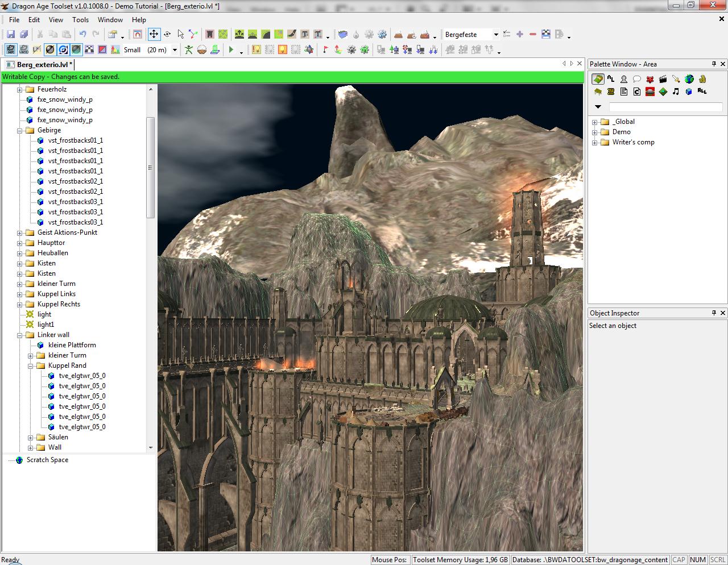Click the green running figure icon

click(189, 50)
